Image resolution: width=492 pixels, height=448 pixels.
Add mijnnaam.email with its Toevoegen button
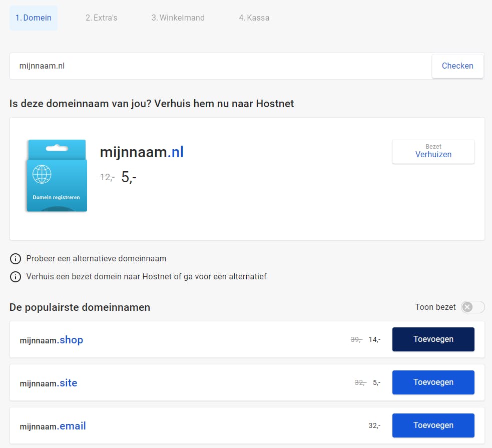(433, 425)
